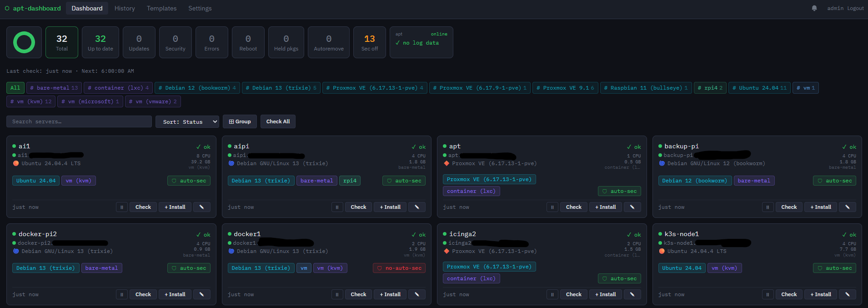Toggle the Group view button
The height and width of the screenshot is (308, 868).
tap(240, 121)
